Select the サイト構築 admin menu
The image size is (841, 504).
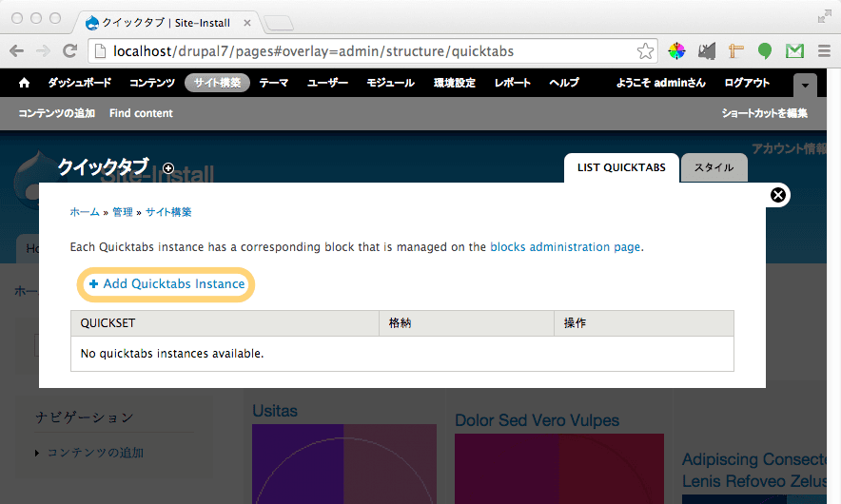217,83
